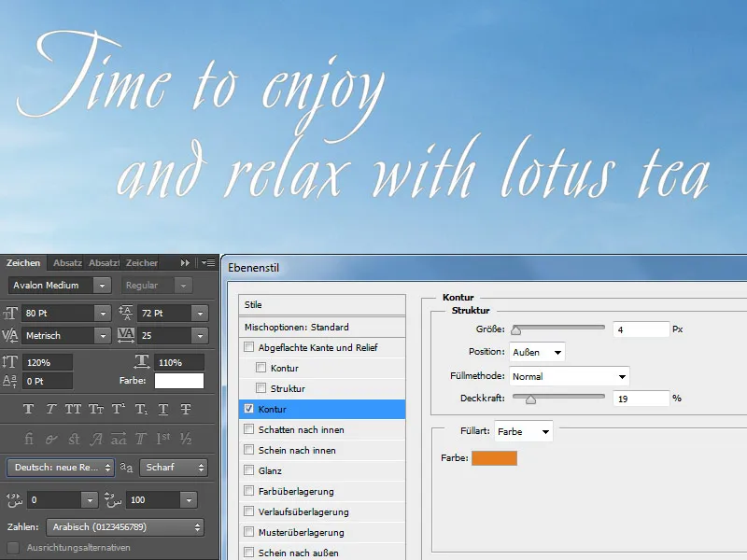
Task: Enable ordinals (1st) OpenType icon
Action: click(163, 439)
